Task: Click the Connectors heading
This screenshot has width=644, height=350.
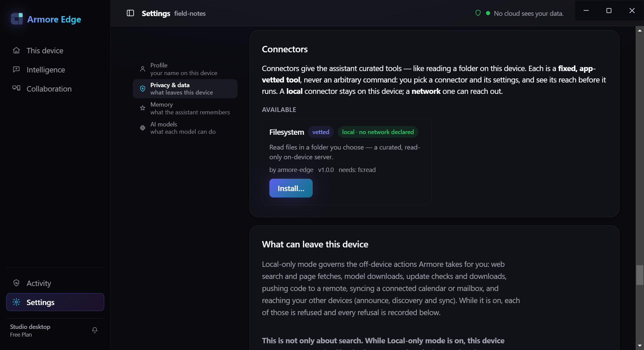Action: point(284,49)
